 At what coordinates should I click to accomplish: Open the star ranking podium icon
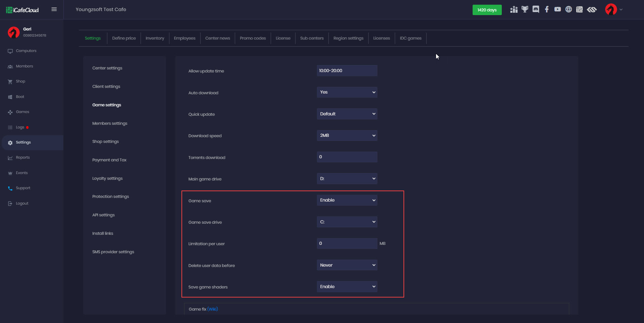tap(514, 9)
